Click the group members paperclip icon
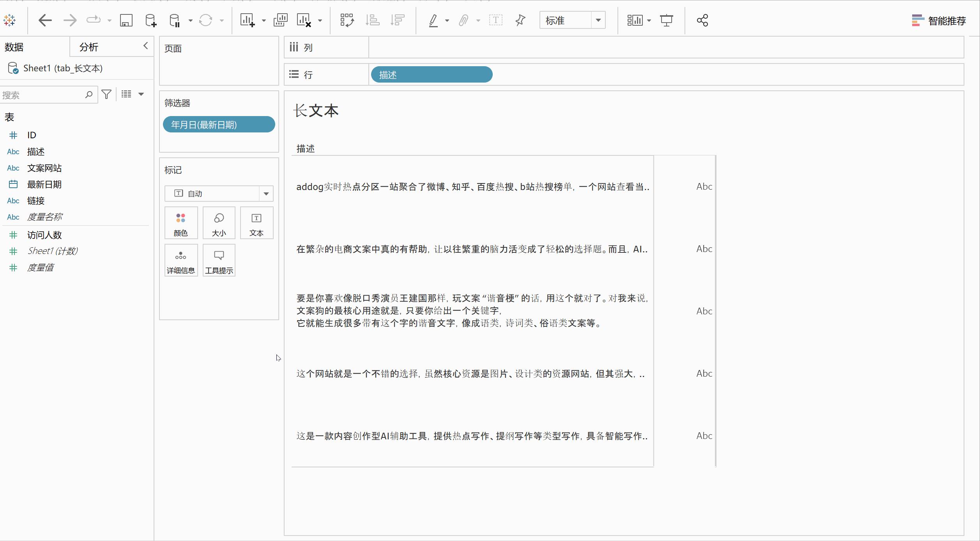Image resolution: width=980 pixels, height=541 pixels. click(463, 20)
